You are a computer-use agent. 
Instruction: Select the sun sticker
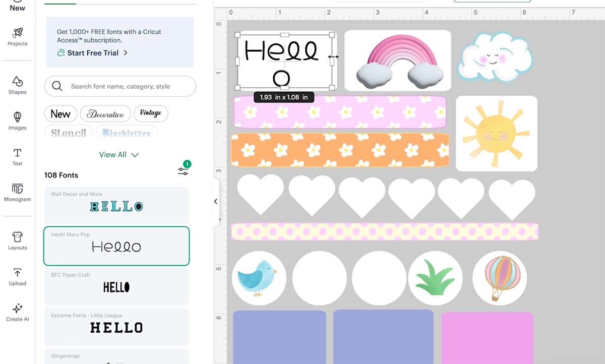[497, 134]
